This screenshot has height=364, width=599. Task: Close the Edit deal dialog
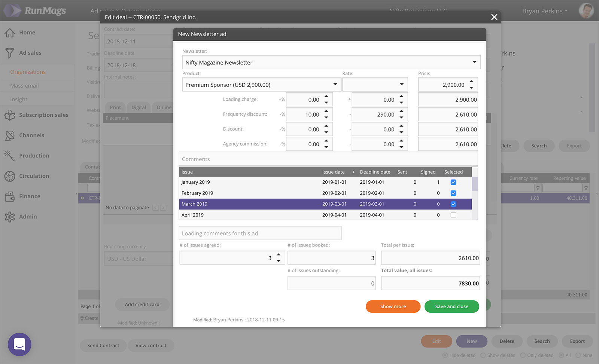click(494, 17)
